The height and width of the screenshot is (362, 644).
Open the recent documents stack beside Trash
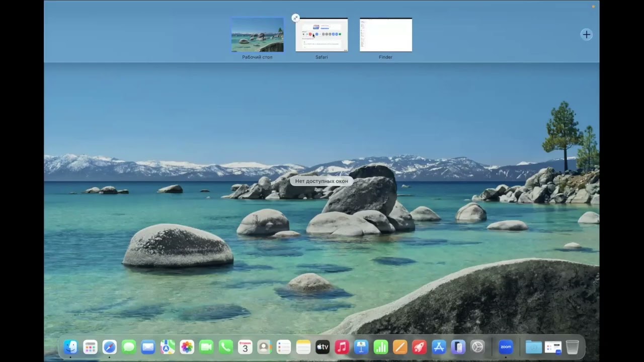coord(553,347)
